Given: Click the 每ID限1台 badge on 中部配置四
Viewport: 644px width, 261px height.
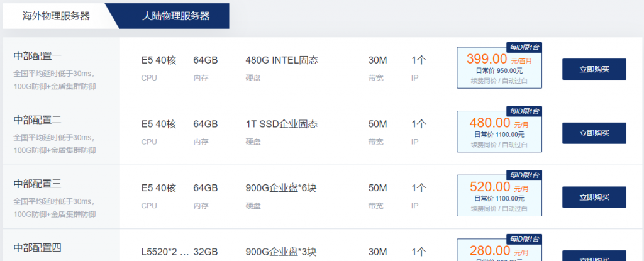Looking at the screenshot, I should coord(524,239).
